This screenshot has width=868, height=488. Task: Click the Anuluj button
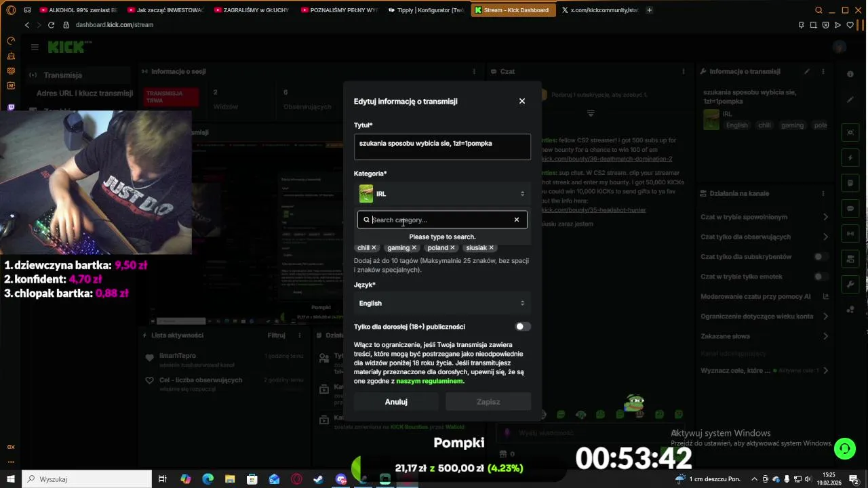(396, 402)
